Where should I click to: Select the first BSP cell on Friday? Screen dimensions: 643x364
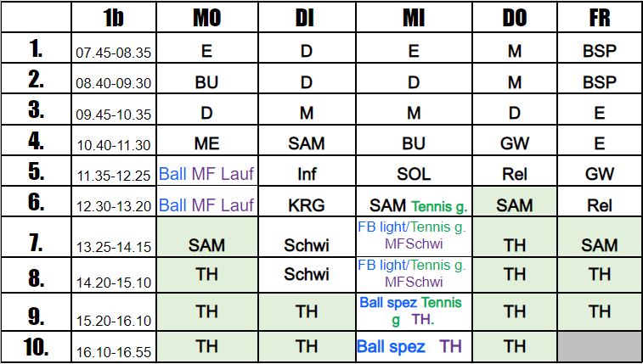click(600, 48)
